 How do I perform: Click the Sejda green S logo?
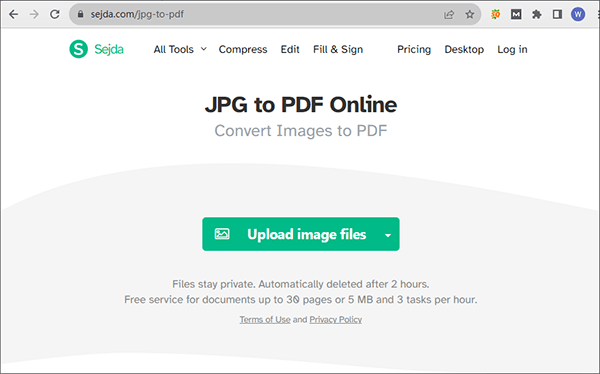[78, 49]
